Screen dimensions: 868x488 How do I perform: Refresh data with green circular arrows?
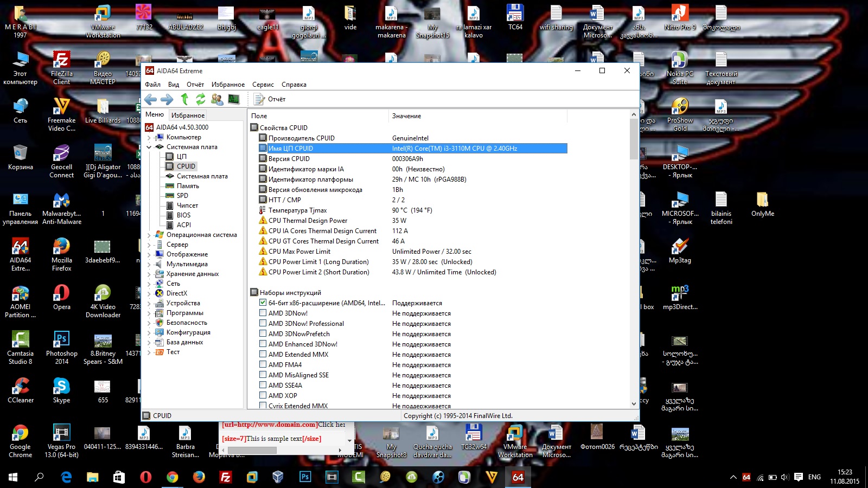click(x=201, y=99)
